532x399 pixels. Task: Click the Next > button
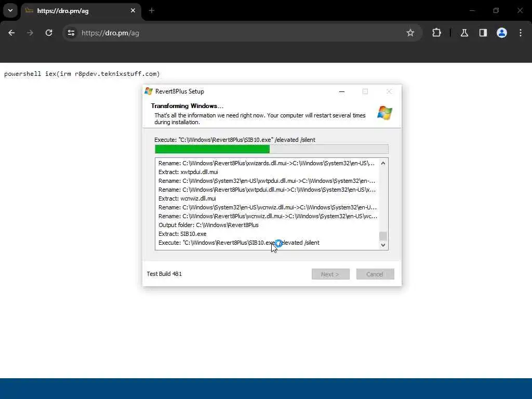[x=330, y=274]
